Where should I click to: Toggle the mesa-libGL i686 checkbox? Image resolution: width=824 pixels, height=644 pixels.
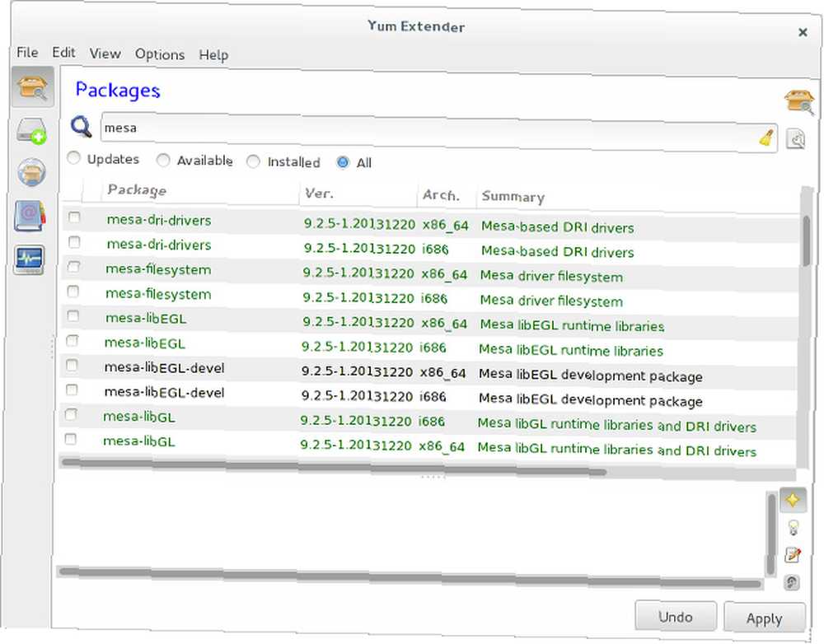[71, 414]
